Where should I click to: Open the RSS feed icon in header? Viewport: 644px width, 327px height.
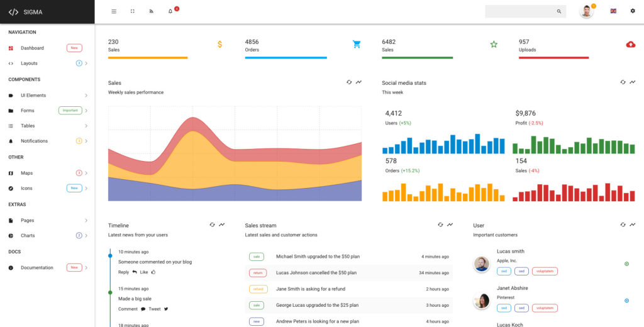click(x=152, y=11)
